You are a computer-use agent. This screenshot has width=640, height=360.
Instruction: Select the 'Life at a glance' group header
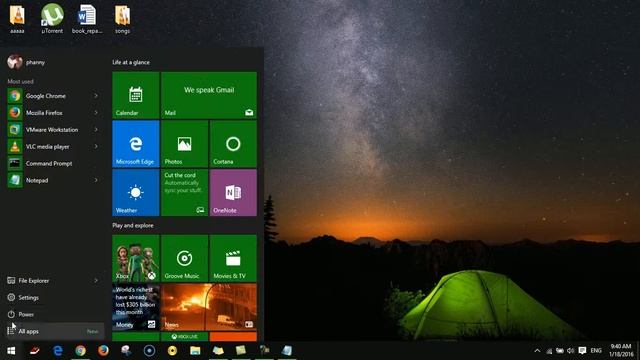(131, 62)
